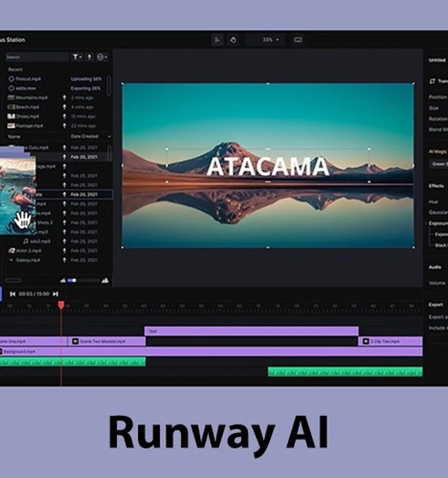This screenshot has width=448, height=478.
Task: Click the Actor 2.mp4 thumbnail icon
Action: point(12,251)
